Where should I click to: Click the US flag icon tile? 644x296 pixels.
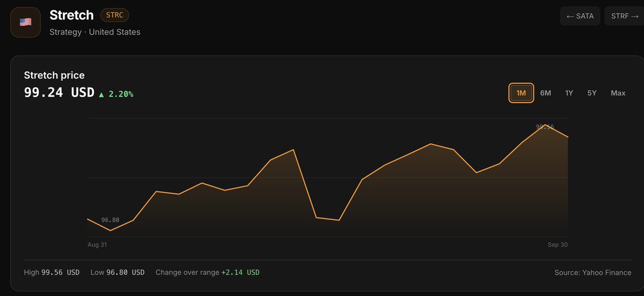coord(26,23)
